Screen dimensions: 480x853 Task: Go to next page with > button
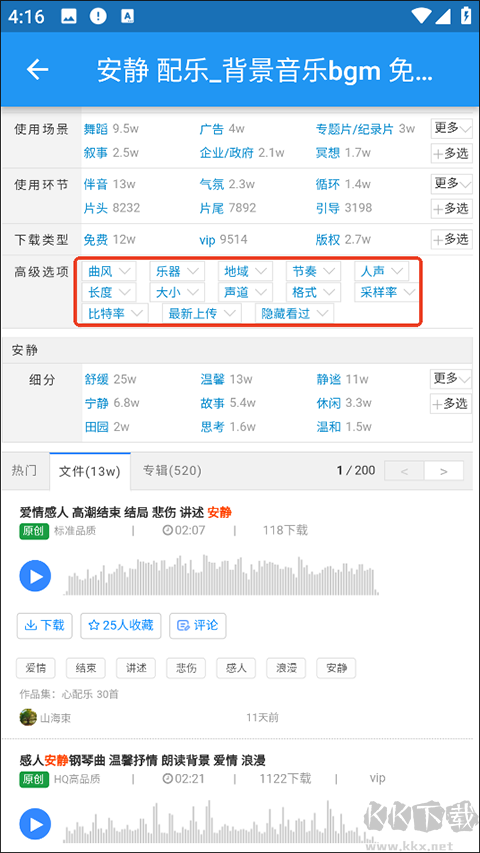coord(444,471)
